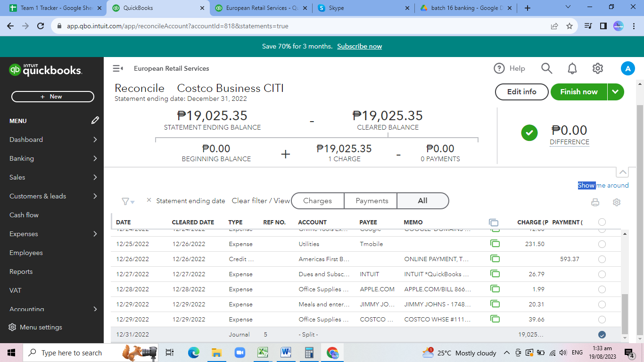Click the copy icon in table header
This screenshot has width=644, height=362.
click(x=494, y=222)
